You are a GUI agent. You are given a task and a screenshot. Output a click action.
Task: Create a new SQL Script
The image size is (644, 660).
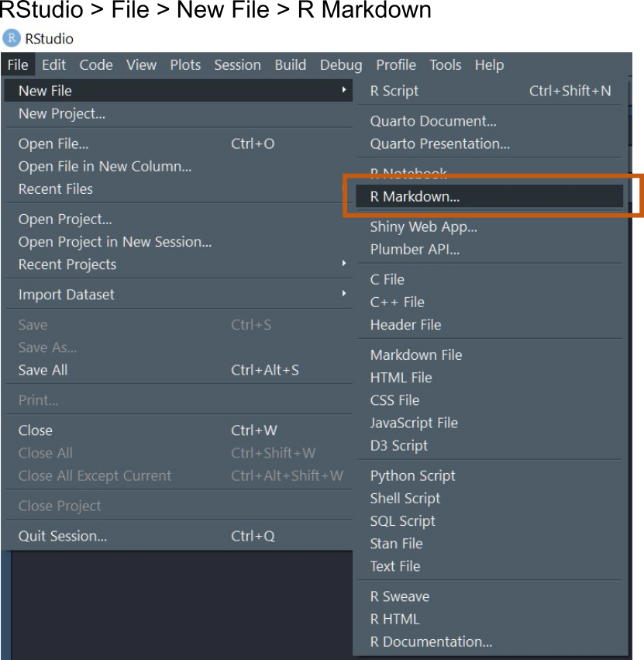click(490, 521)
